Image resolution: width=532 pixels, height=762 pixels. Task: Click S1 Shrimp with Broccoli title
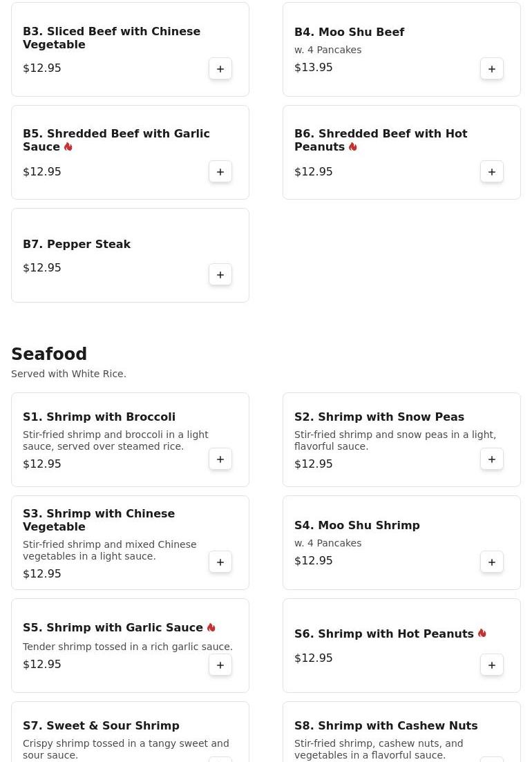pos(99,417)
